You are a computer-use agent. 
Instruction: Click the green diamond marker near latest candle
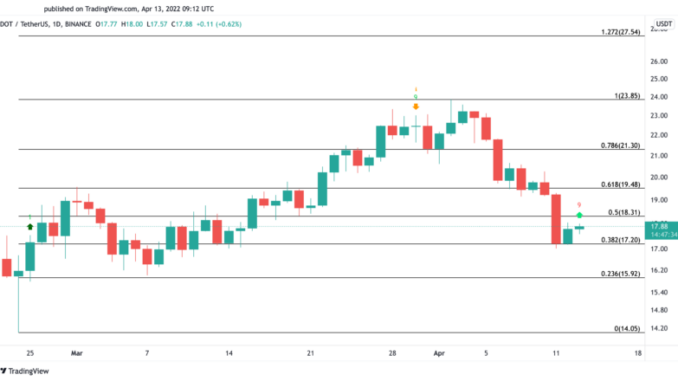(579, 215)
